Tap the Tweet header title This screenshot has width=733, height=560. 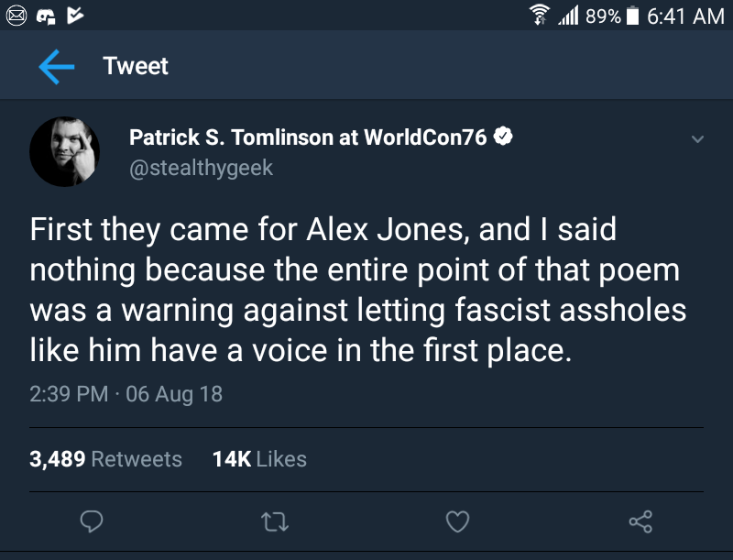coord(136,67)
